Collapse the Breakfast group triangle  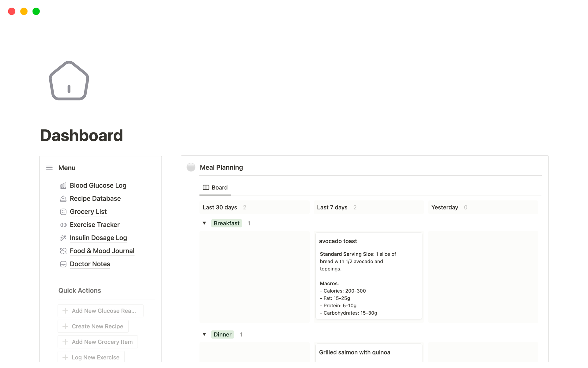[204, 223]
